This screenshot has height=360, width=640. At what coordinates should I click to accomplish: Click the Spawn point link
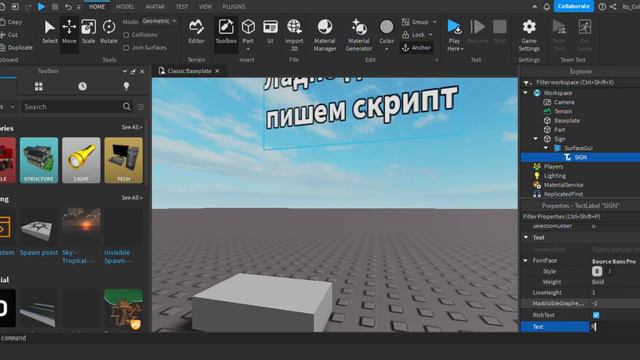(39, 253)
